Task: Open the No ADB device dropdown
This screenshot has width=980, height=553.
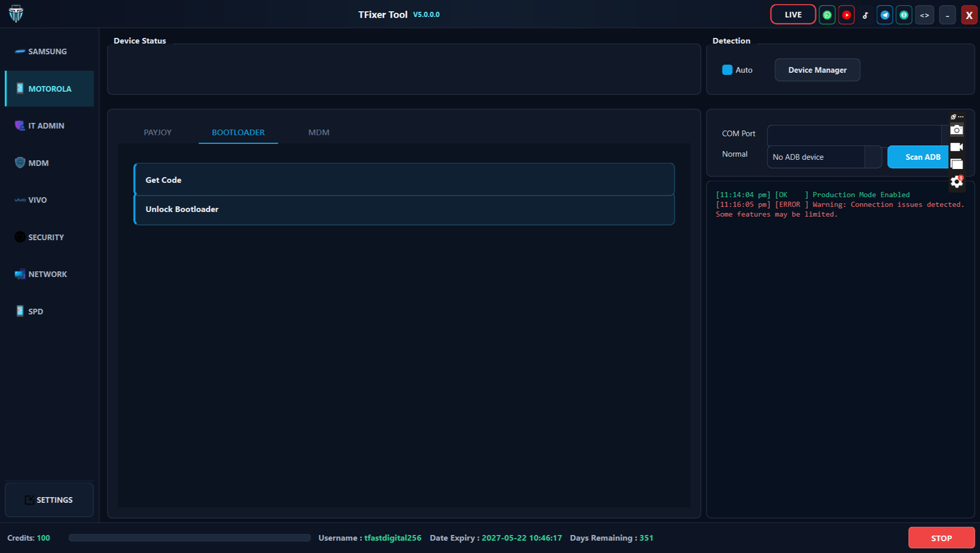Action: pos(824,157)
